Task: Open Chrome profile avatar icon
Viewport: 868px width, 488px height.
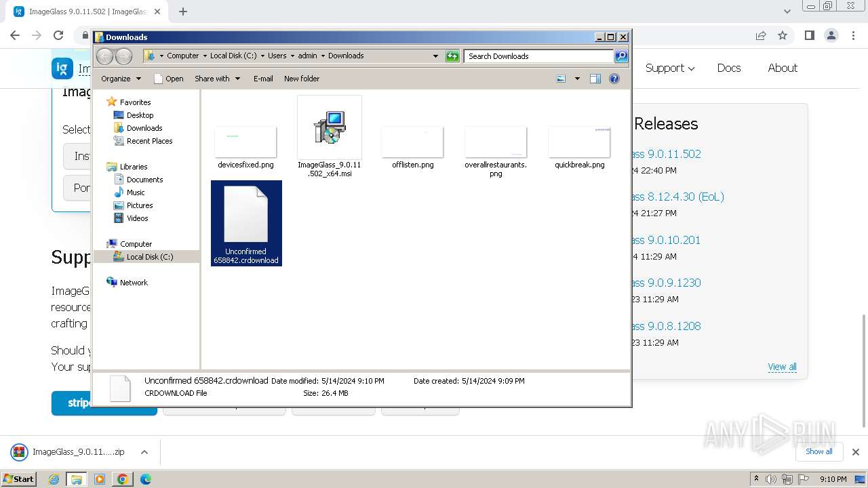Action: [x=831, y=35]
